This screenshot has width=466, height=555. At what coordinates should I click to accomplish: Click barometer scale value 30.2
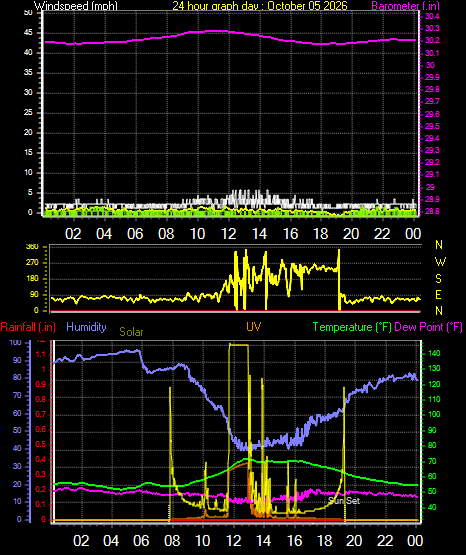click(432, 40)
